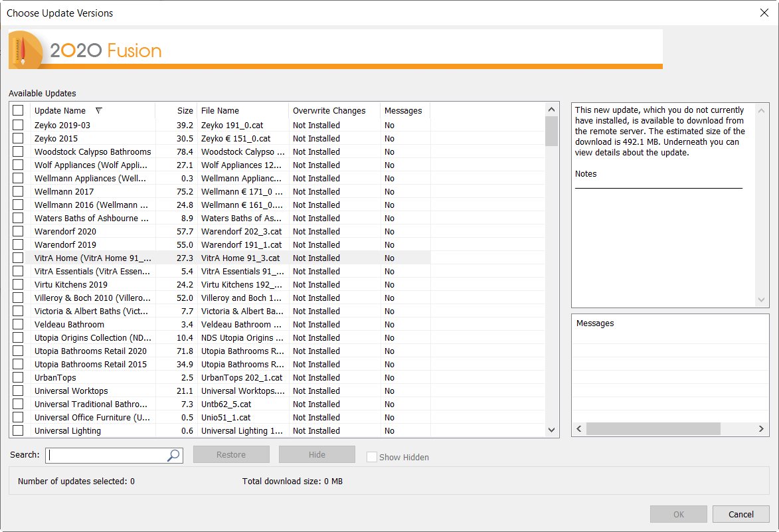Image resolution: width=779 pixels, height=532 pixels.
Task: Click the Universal Worktops row name
Action: click(71, 391)
